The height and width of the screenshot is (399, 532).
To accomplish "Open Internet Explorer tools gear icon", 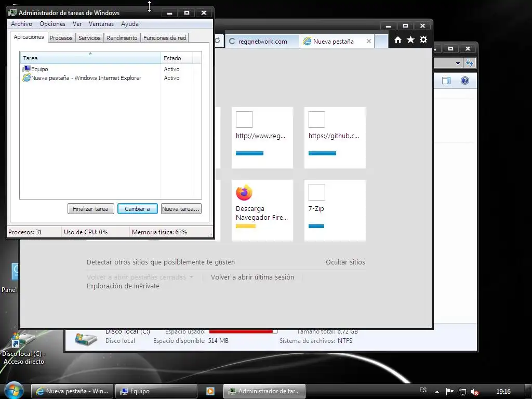I will 423,39.
